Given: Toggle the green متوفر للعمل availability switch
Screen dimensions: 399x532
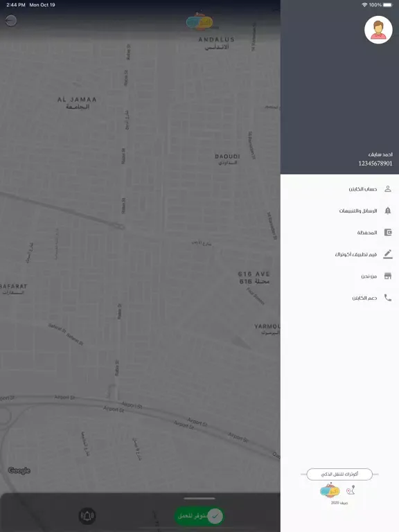Looking at the screenshot, I should pyautogui.click(x=199, y=516).
